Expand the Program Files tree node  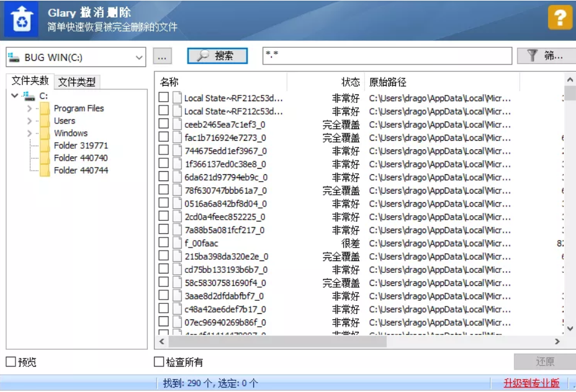coord(29,109)
